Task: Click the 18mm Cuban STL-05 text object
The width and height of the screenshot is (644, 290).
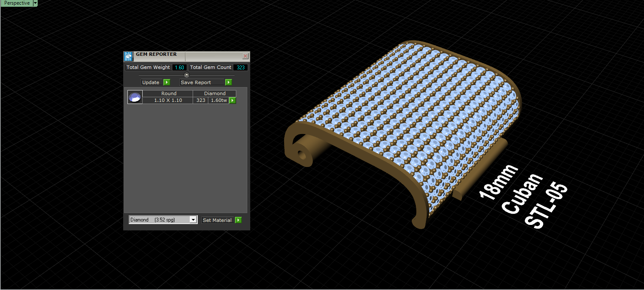Action: pyautogui.click(x=523, y=197)
